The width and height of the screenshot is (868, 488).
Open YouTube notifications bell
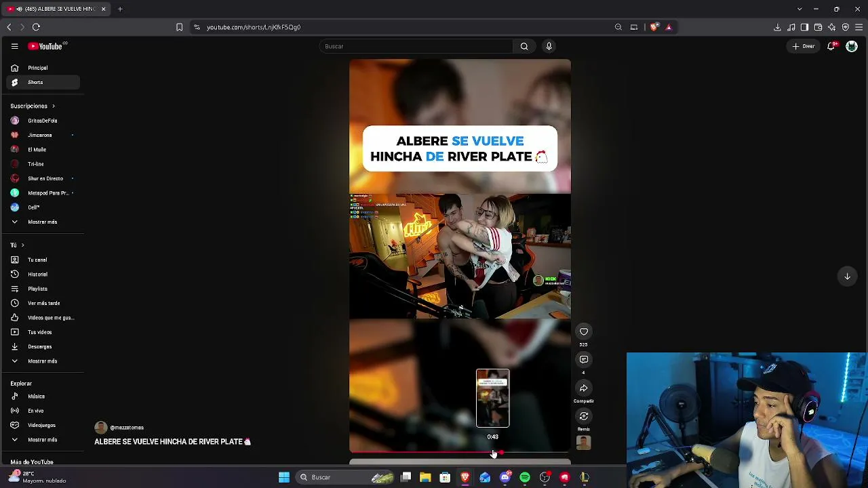click(x=831, y=46)
